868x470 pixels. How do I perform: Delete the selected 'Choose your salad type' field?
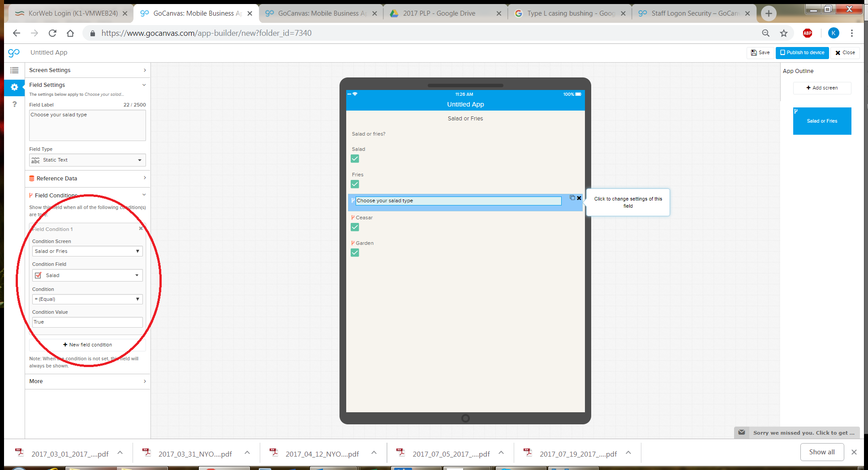pyautogui.click(x=579, y=198)
